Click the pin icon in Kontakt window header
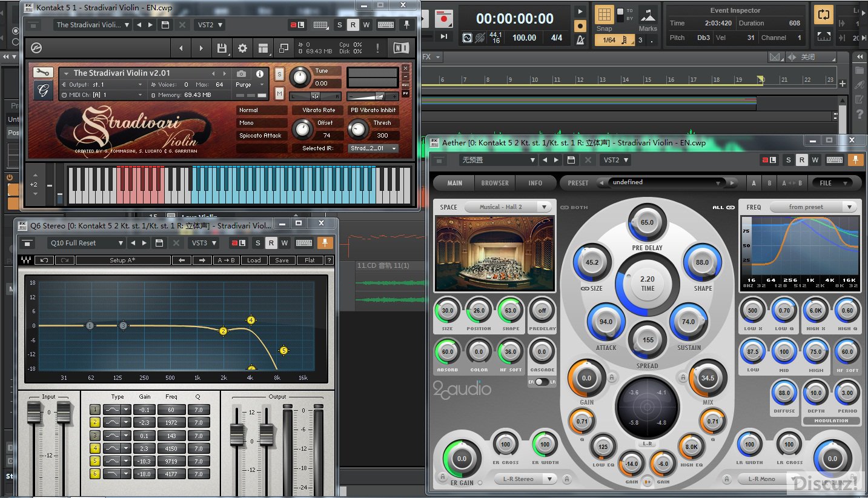The width and height of the screenshot is (868, 498). [406, 25]
